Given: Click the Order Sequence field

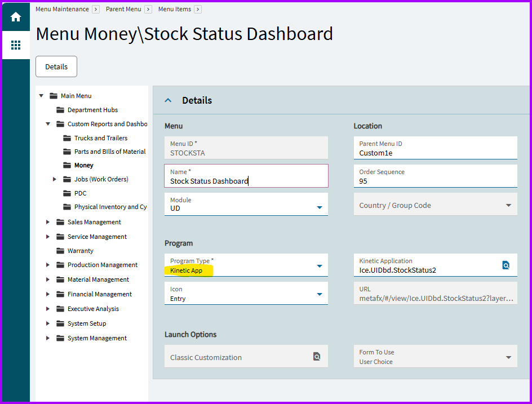Looking at the screenshot, I should [x=435, y=181].
